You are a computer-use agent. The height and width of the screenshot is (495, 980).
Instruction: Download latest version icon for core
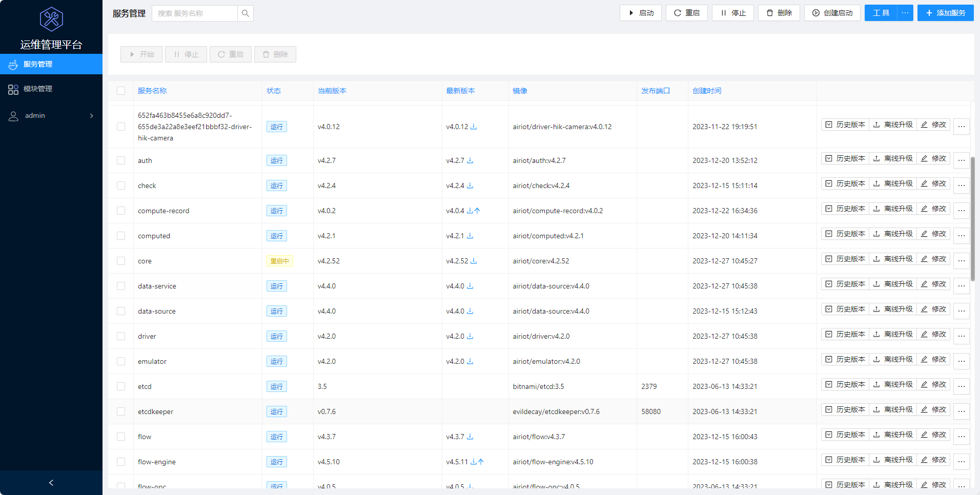click(474, 261)
